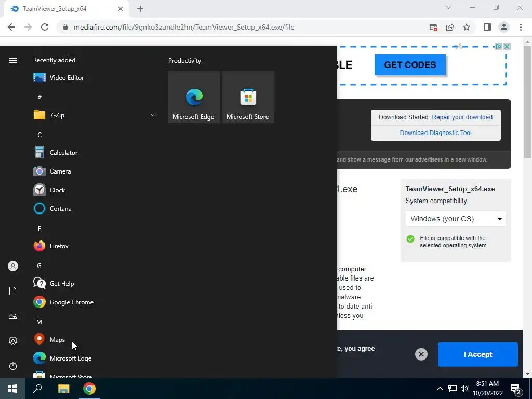Open taskbar Search magnifier
The image size is (532, 399).
[x=37, y=389]
